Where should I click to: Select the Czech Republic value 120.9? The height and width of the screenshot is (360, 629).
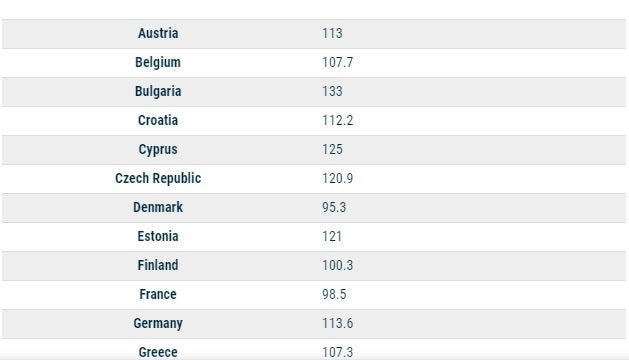click(338, 179)
